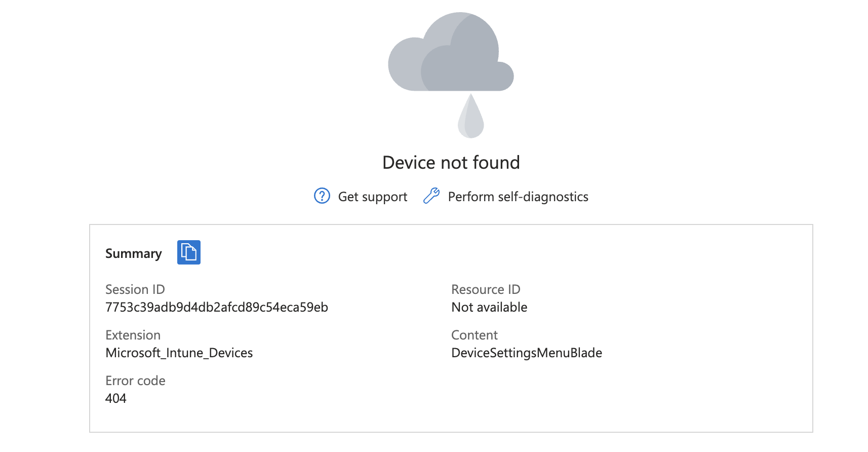Click the self-diagnostics wrench icon
This screenshot has height=452, width=868.
[431, 196]
